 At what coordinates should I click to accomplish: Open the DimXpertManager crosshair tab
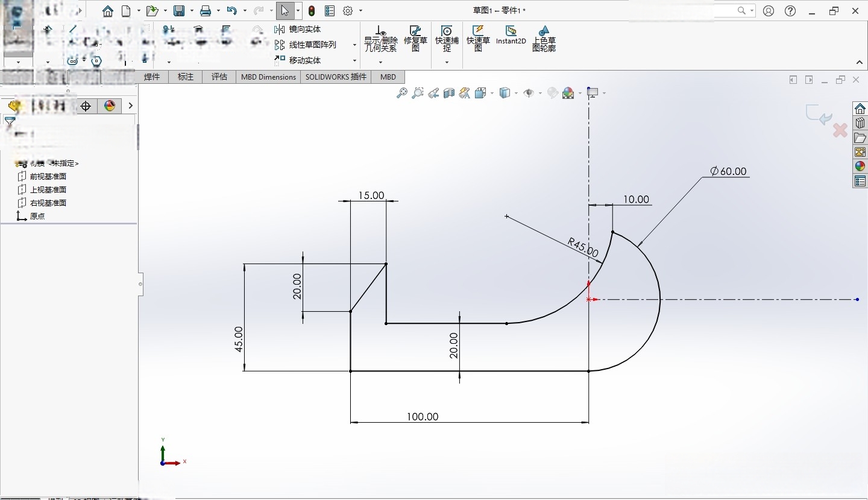pos(86,106)
